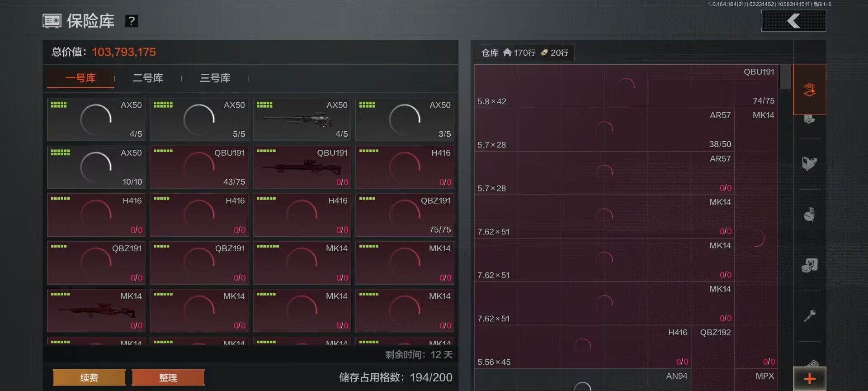Filter warehouse by the medical supplies icon
The width and height of the screenshot is (868, 391).
[x=809, y=265]
